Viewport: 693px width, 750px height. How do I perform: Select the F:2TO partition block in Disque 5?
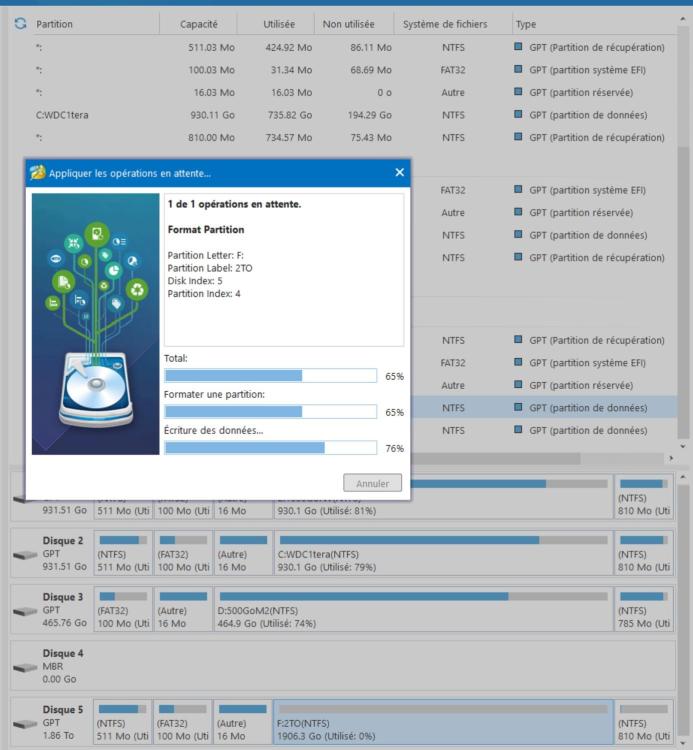442,722
